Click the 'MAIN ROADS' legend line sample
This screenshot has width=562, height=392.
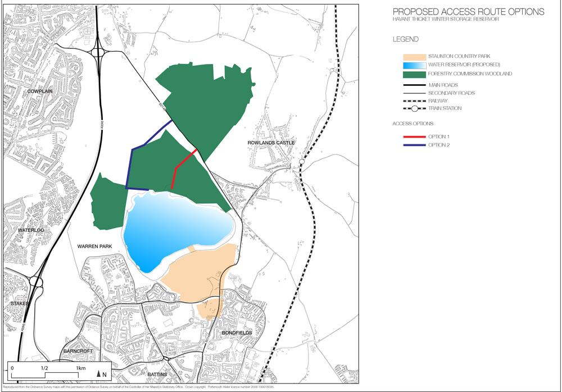click(414, 85)
